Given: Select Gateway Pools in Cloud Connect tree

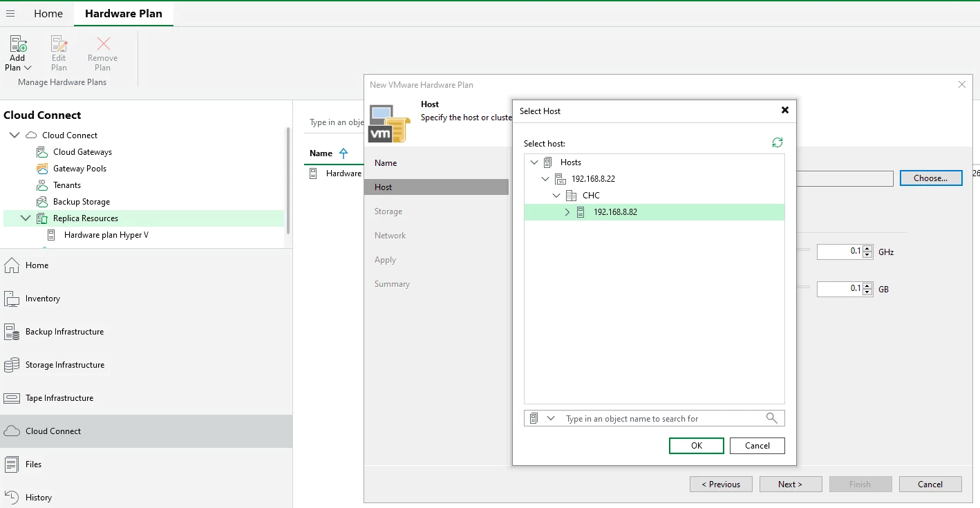Looking at the screenshot, I should [x=79, y=169].
